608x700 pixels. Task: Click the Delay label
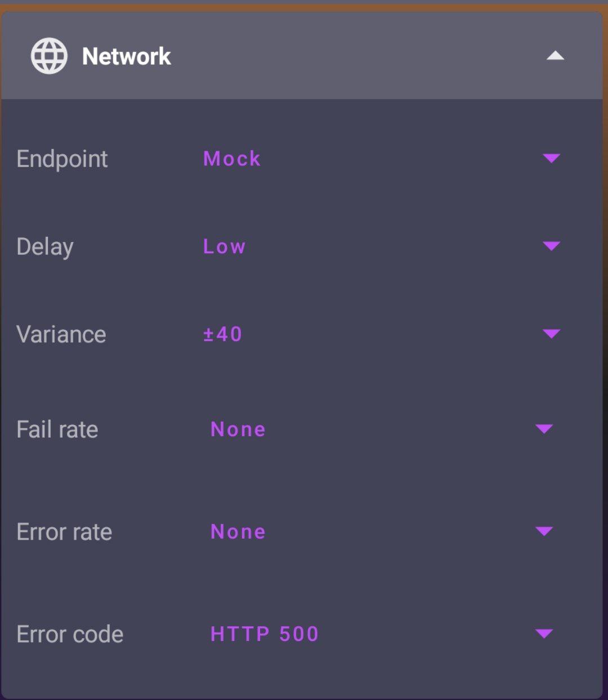coord(45,246)
